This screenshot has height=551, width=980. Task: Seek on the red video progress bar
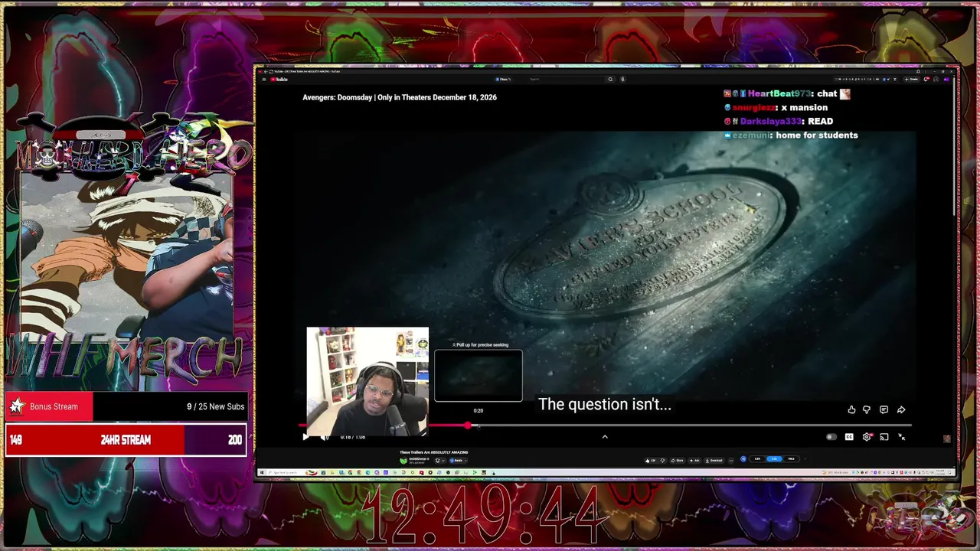pyautogui.click(x=605, y=425)
